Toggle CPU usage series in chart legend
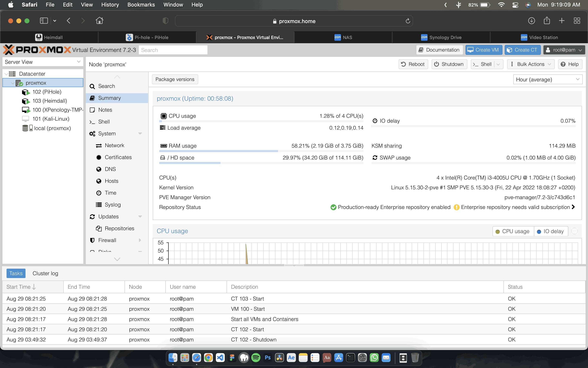This screenshot has width=588, height=368. [513, 231]
